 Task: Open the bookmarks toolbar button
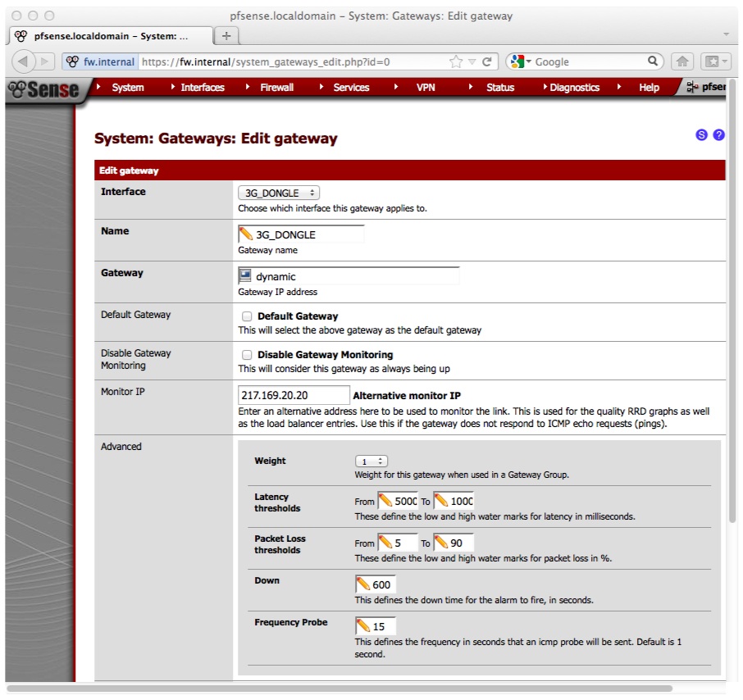pos(715,61)
